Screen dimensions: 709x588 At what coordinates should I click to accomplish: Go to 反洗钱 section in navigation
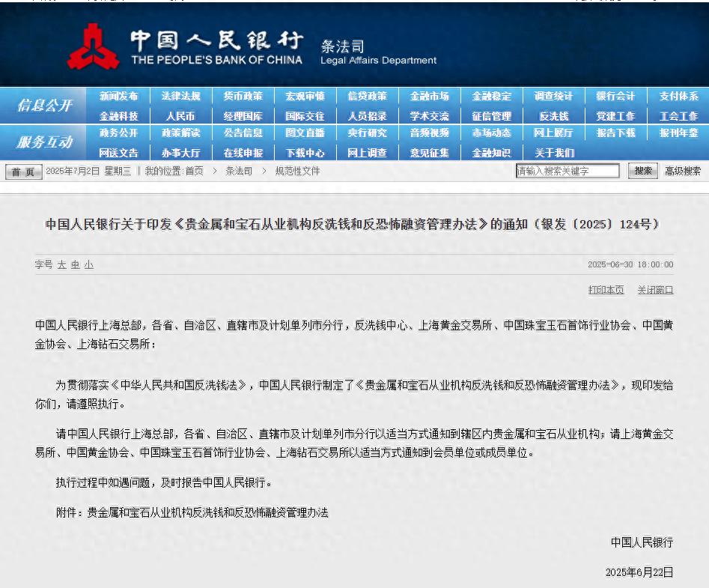point(554,116)
